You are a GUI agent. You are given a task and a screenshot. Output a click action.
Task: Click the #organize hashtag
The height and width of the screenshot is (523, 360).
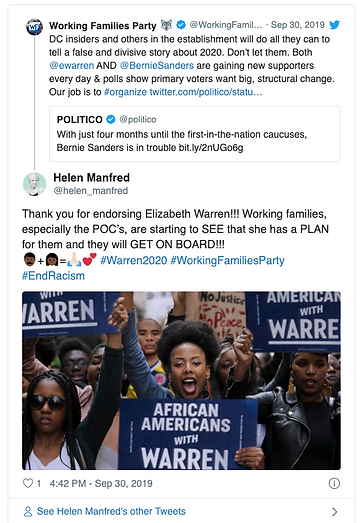(125, 92)
